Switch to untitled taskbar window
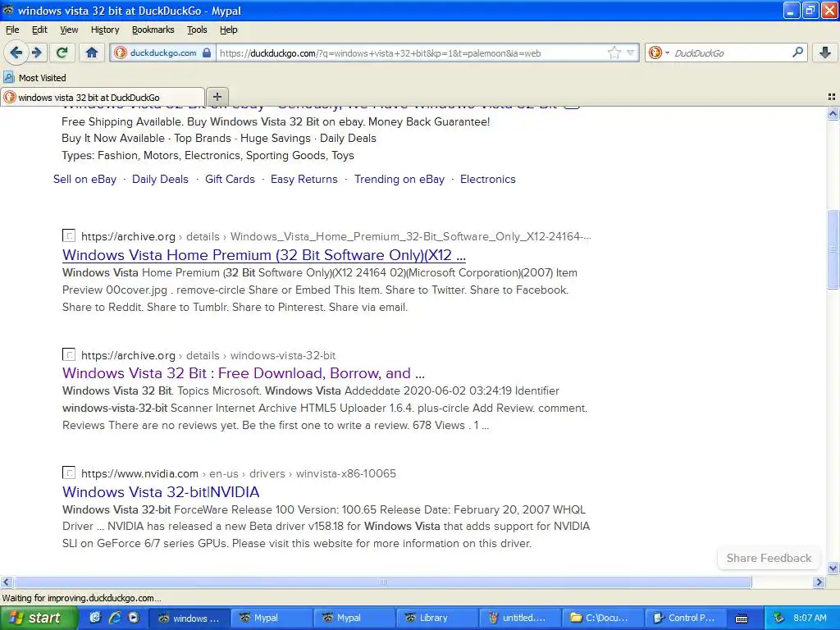 click(520, 619)
